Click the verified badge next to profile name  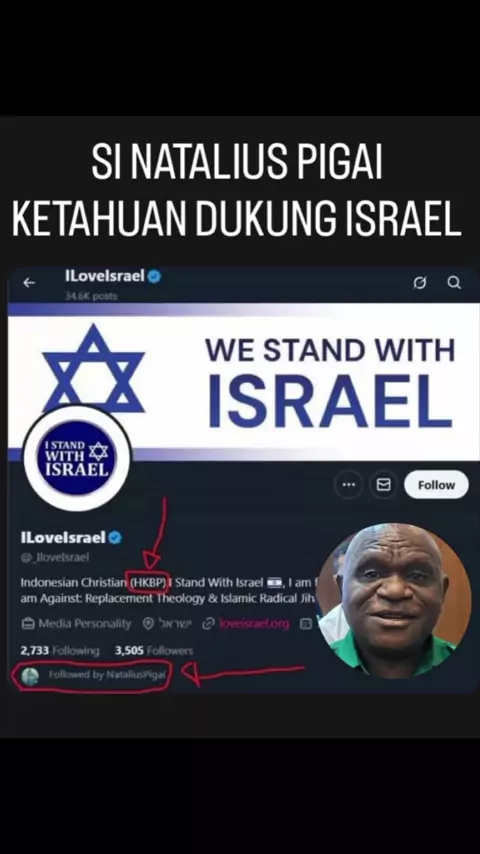tap(115, 538)
